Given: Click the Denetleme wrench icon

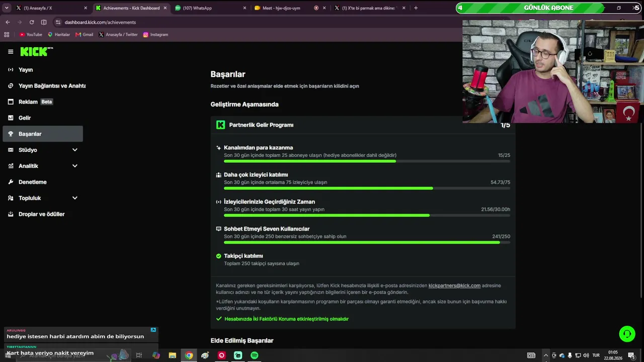Looking at the screenshot, I should (11, 182).
